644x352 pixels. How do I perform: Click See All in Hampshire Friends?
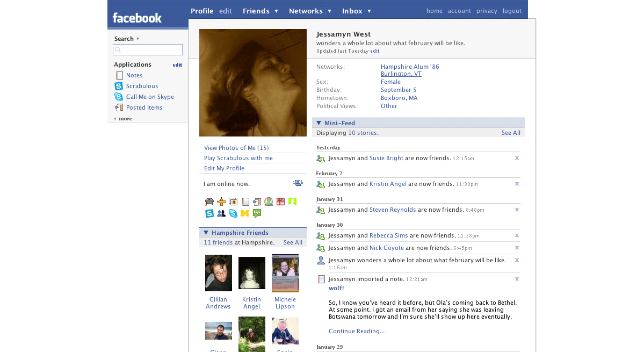(x=293, y=242)
